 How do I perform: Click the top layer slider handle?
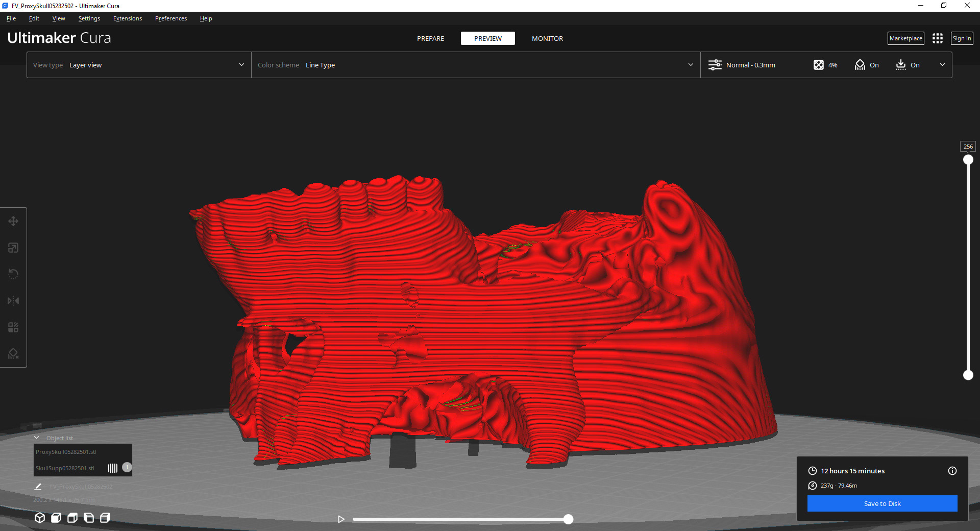(968, 160)
